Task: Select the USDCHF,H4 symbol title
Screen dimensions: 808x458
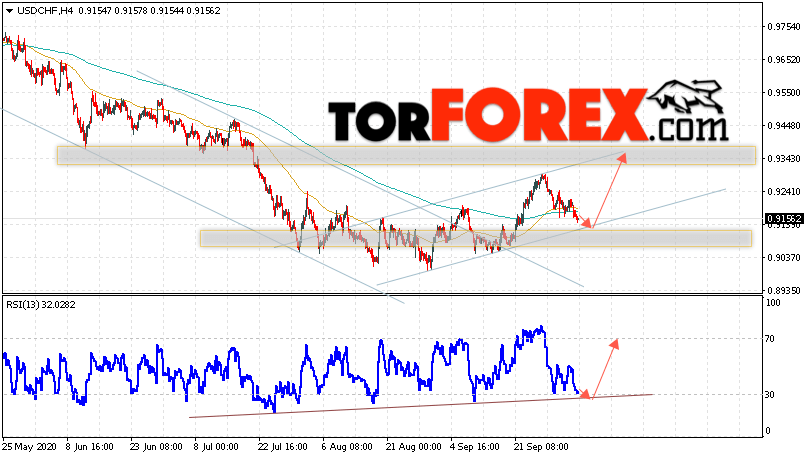Action: point(45,11)
